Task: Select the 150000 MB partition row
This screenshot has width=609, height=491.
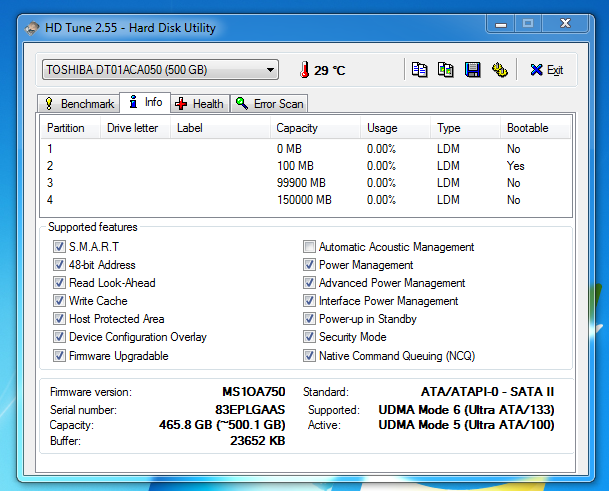Action: [x=306, y=200]
